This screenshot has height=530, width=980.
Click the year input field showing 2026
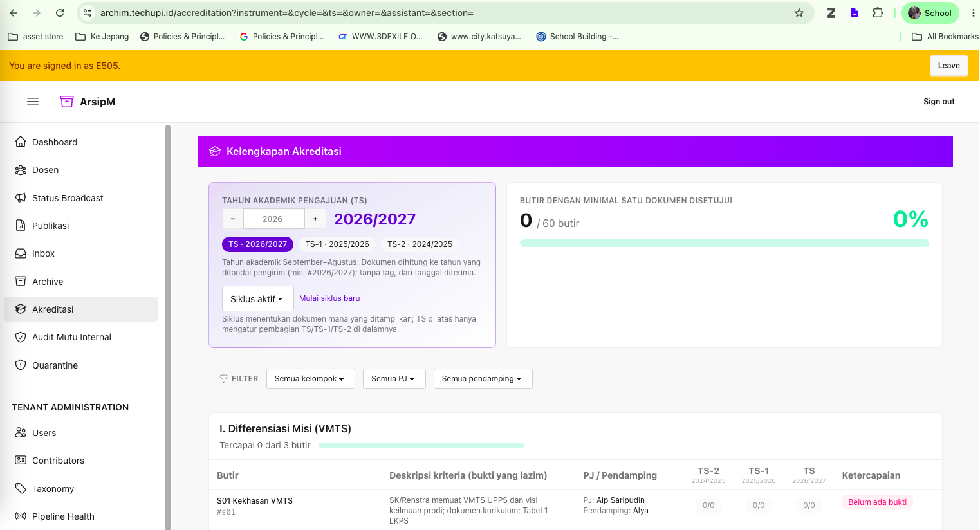273,219
